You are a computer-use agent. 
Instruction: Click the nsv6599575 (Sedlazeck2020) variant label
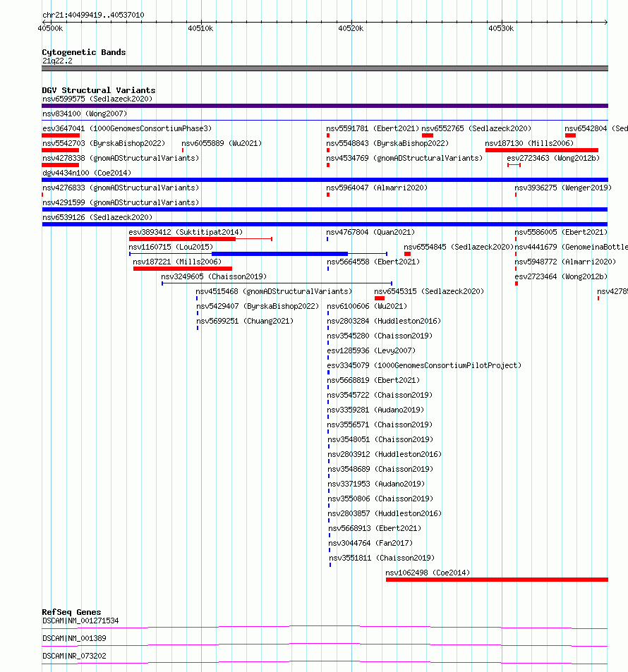97,99
